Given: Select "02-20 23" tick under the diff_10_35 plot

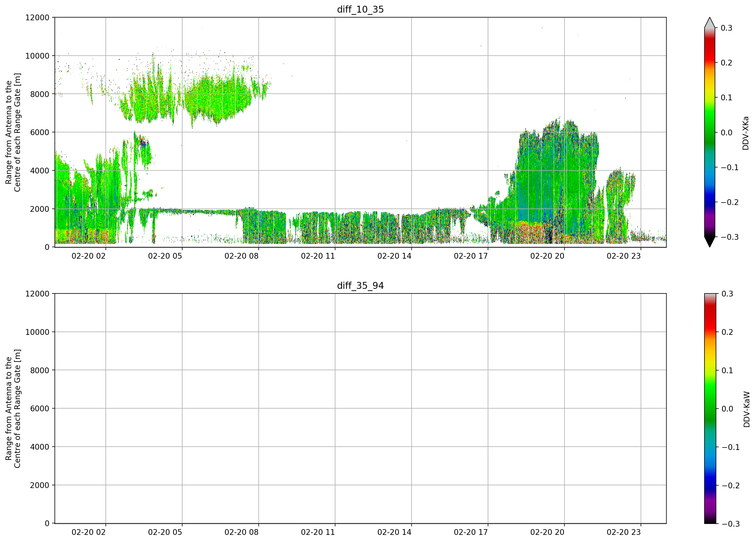Looking at the screenshot, I should click(624, 256).
